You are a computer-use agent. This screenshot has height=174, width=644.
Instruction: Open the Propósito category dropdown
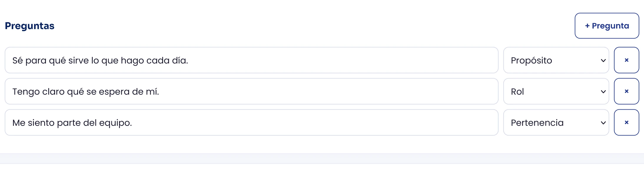(x=556, y=60)
